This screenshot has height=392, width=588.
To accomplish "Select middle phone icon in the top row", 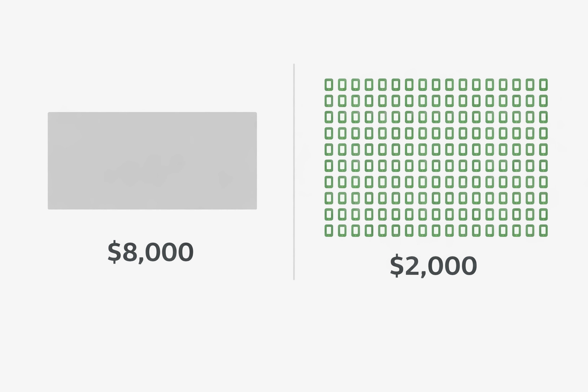I will tap(436, 85).
